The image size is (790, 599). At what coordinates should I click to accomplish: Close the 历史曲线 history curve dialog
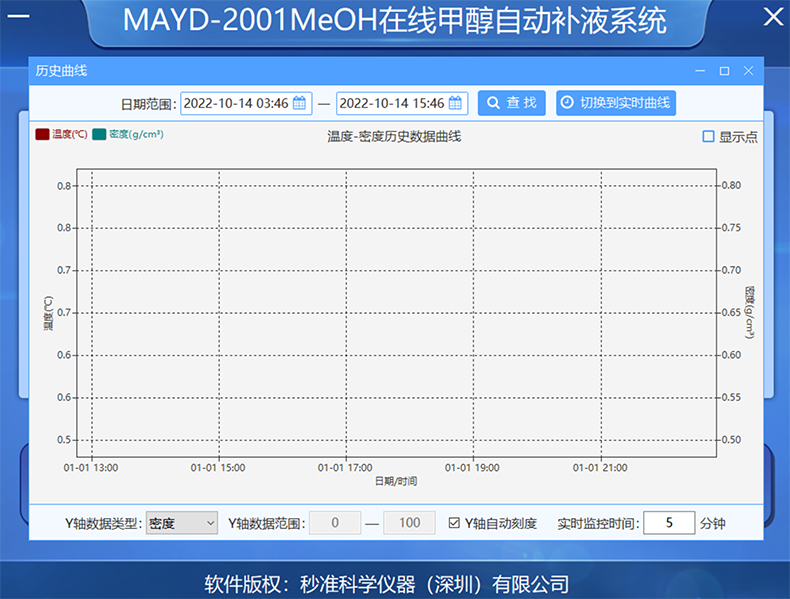tap(748, 71)
